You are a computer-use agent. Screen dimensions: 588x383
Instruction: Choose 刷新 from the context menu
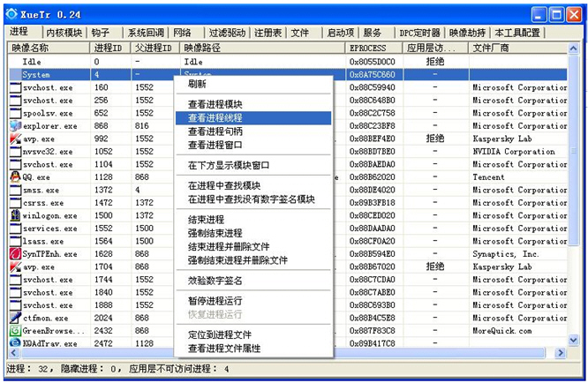click(197, 85)
